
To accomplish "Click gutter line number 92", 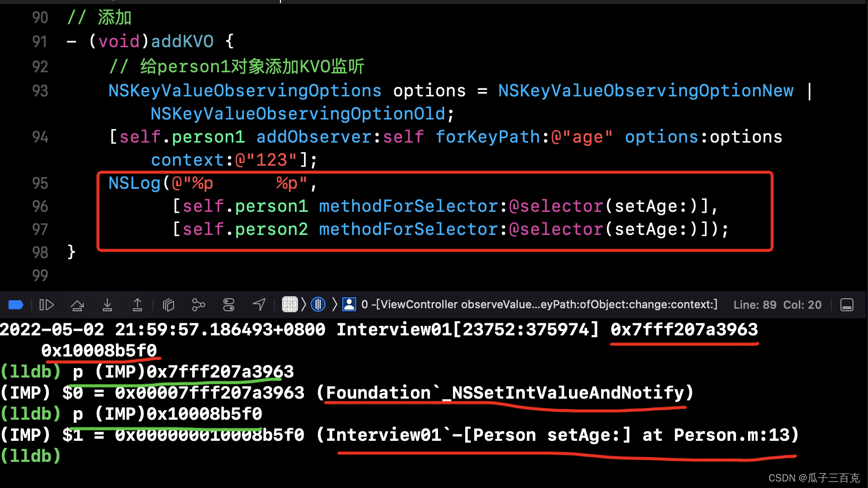I will [40, 66].
